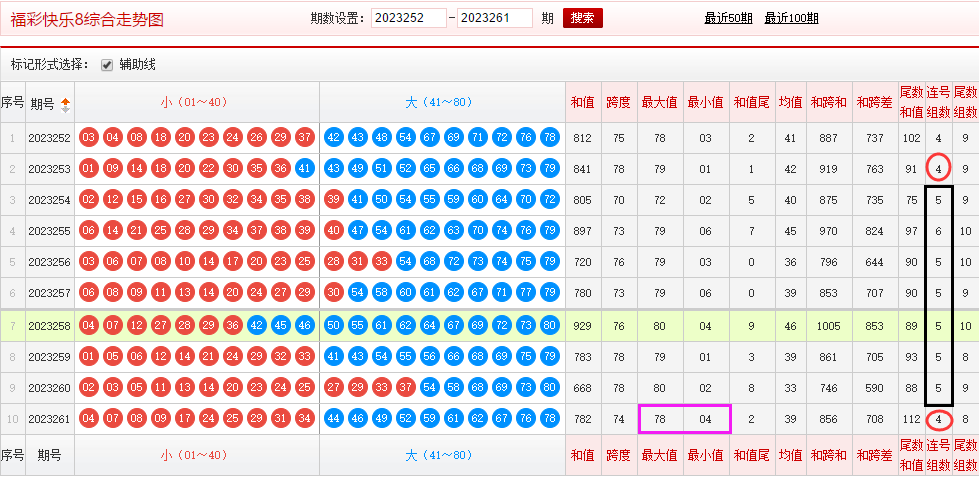Open the 最近100期 link
The width and height of the screenshot is (979, 478).
tap(791, 18)
